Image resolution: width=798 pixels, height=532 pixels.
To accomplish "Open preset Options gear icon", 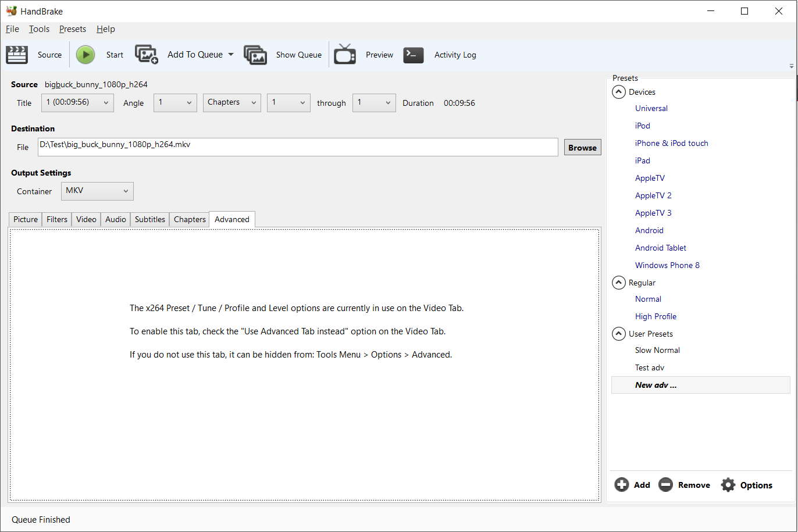I will tap(728, 485).
